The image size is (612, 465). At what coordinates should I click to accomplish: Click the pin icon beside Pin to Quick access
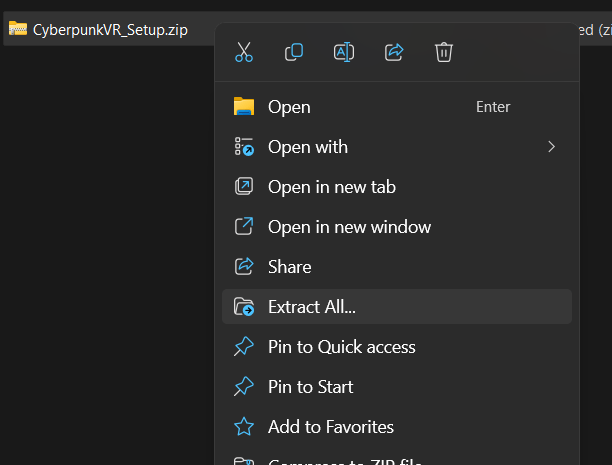pyautogui.click(x=244, y=347)
